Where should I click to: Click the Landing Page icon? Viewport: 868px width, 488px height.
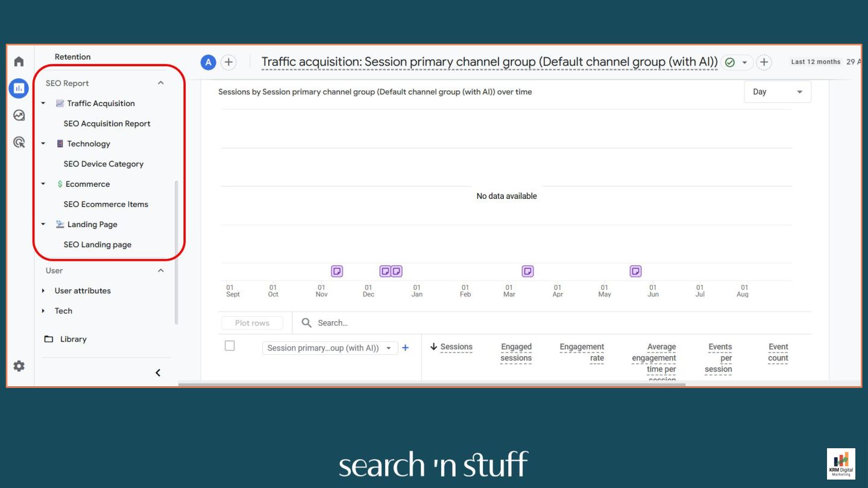pos(60,224)
